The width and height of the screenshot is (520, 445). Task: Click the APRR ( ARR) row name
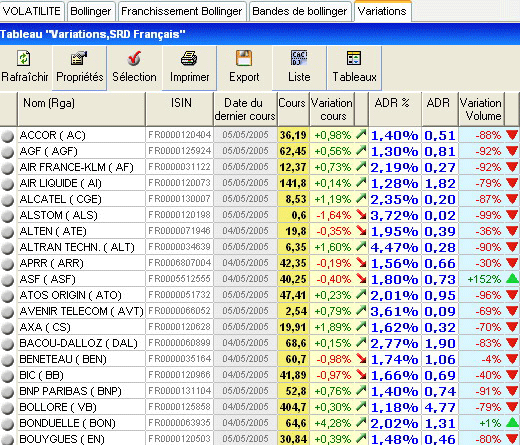pyautogui.click(x=52, y=263)
